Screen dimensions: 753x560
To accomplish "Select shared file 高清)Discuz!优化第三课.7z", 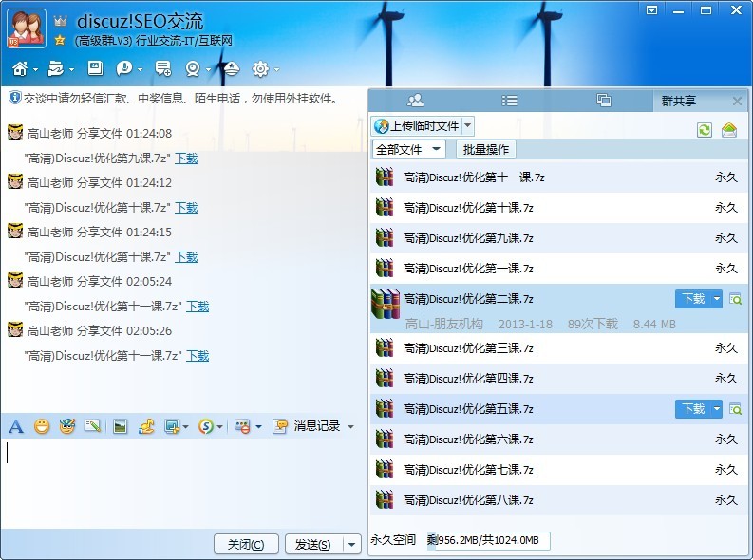I will tap(559, 348).
